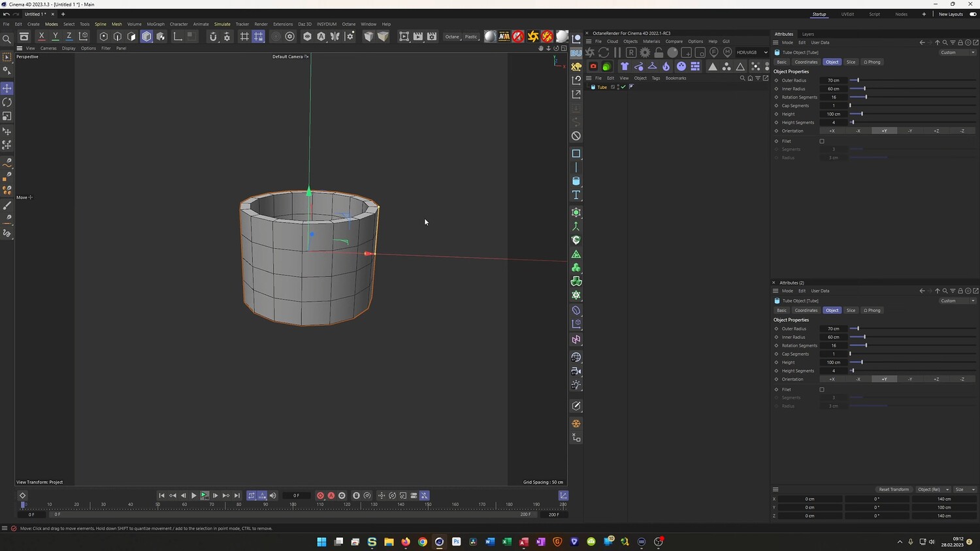
Task: Click the Octane settings gear icon
Action: pos(645,52)
